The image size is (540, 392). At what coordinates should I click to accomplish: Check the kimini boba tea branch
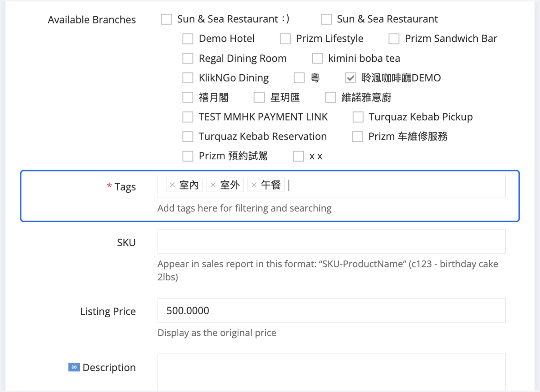click(317, 59)
